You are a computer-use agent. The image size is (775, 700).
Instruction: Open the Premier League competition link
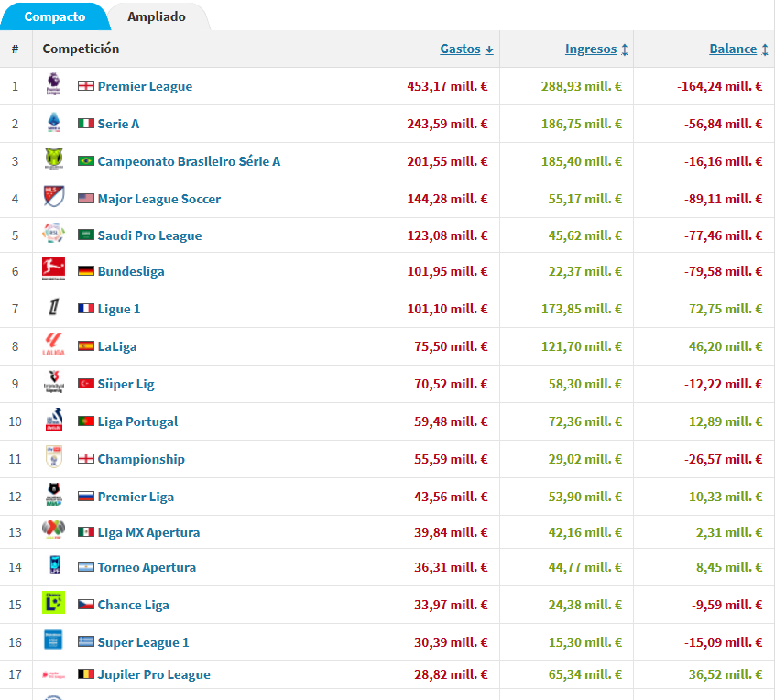(145, 86)
